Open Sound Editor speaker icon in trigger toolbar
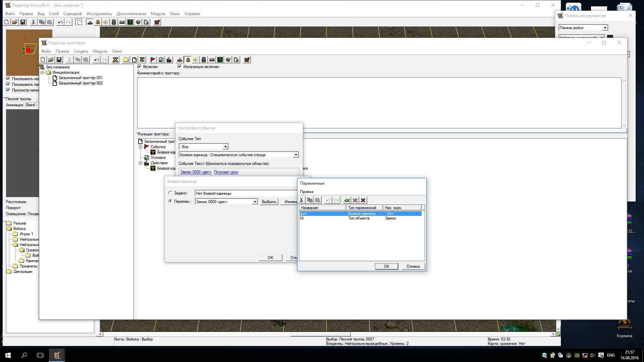This screenshot has height=362, width=644. tap(196, 60)
